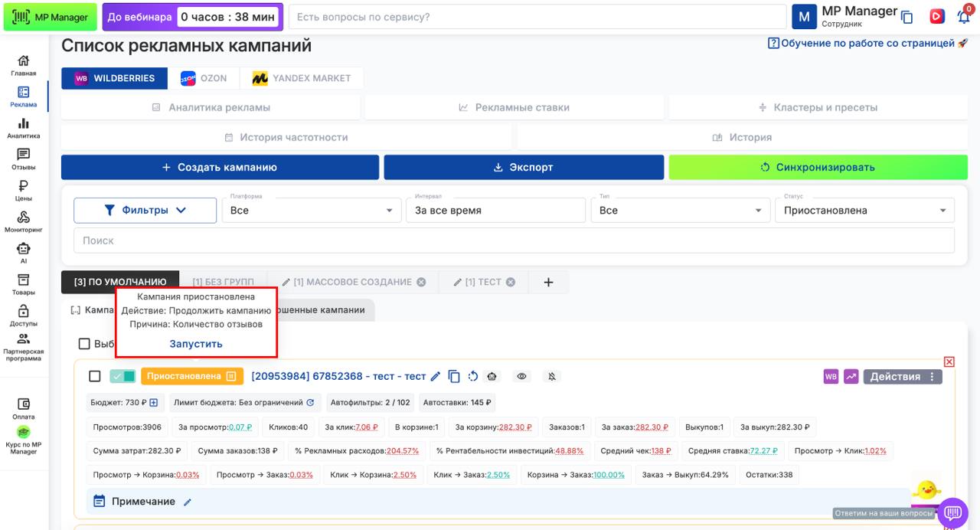The width and height of the screenshot is (980, 530).
Task: Open the notifications bell in the header
Action: pos(963,17)
